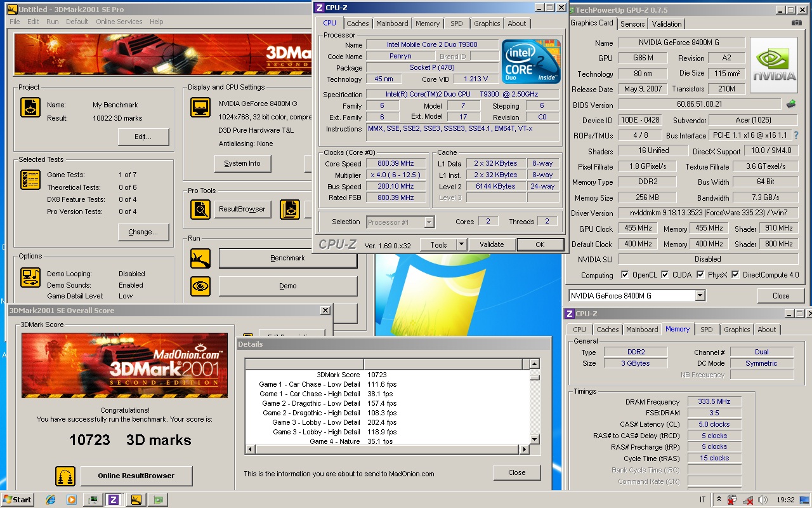Click the Change... button for Selected Tests

(x=143, y=232)
